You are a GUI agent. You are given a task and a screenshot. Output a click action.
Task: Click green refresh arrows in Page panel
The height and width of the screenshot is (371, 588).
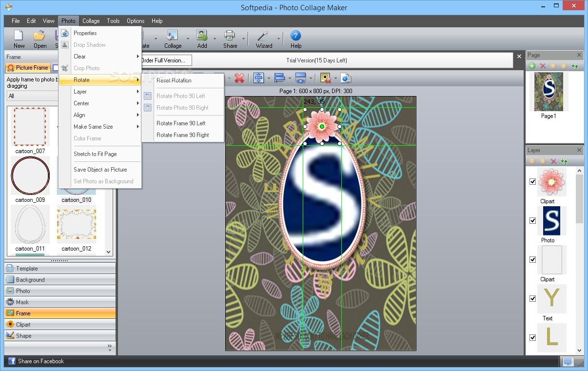pyautogui.click(x=575, y=66)
